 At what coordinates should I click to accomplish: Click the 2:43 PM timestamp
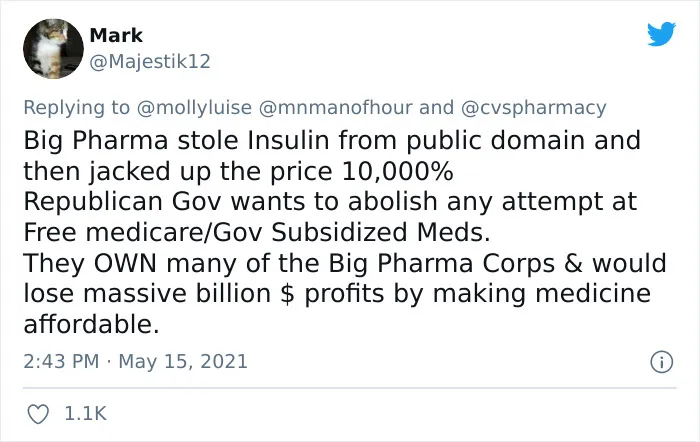[x=61, y=361]
